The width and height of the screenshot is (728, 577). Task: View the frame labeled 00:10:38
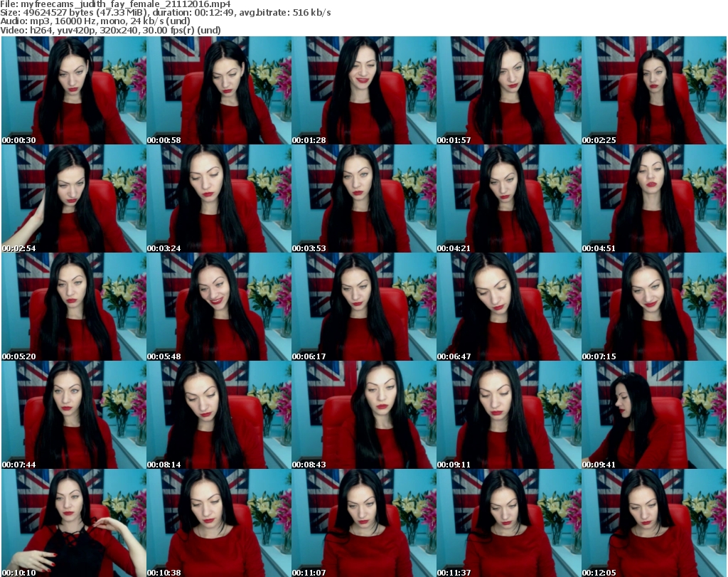[x=219, y=523]
